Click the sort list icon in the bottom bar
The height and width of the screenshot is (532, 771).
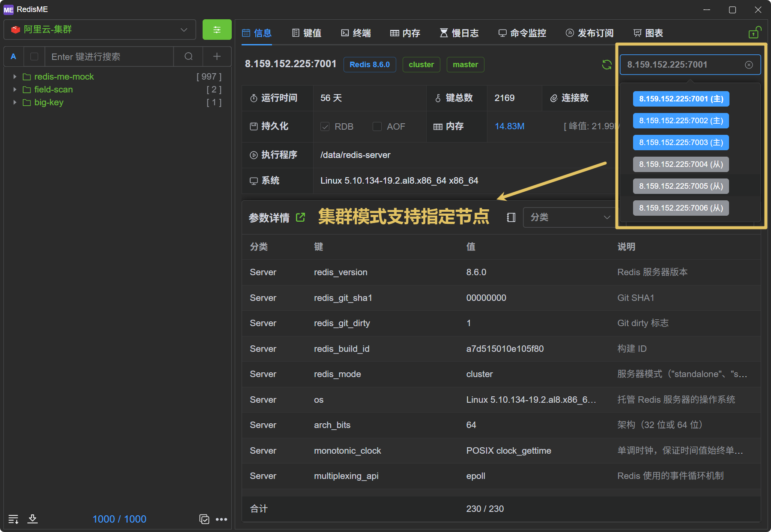click(13, 519)
